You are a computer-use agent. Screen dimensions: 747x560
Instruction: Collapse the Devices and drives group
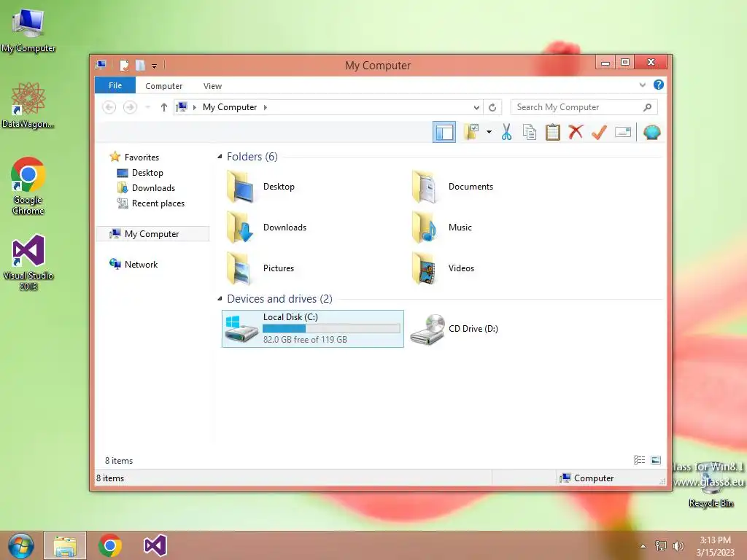point(220,299)
